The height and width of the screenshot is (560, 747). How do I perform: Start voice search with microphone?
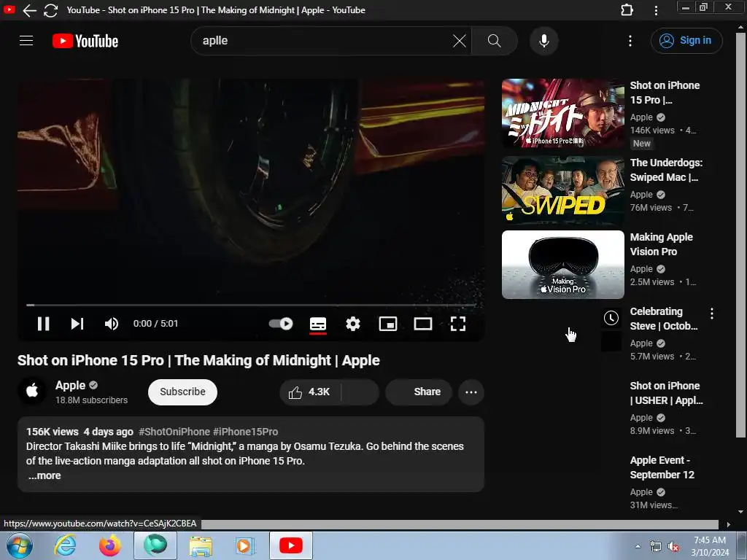tap(544, 41)
